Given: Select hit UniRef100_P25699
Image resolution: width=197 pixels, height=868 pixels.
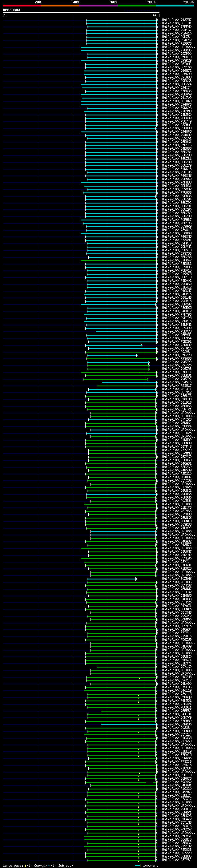Looking at the screenshot, I should (x=177, y=74).
